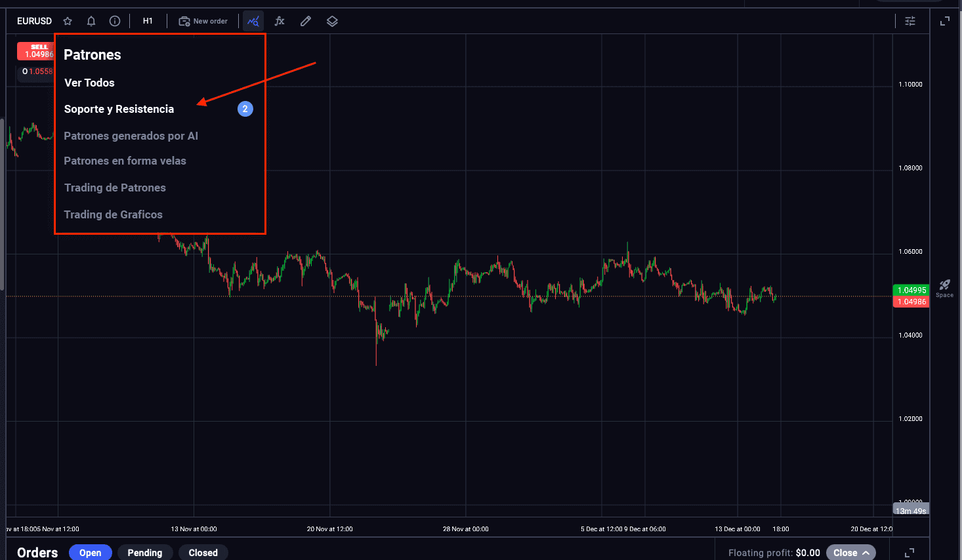The image size is (962, 560).
Task: Select the pattern search tool icon
Action: pos(253,21)
